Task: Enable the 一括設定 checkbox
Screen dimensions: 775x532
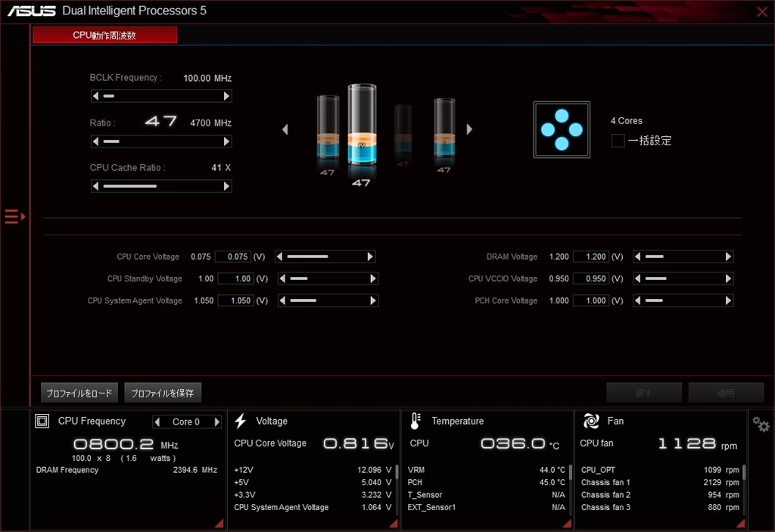Action: pyautogui.click(x=617, y=140)
